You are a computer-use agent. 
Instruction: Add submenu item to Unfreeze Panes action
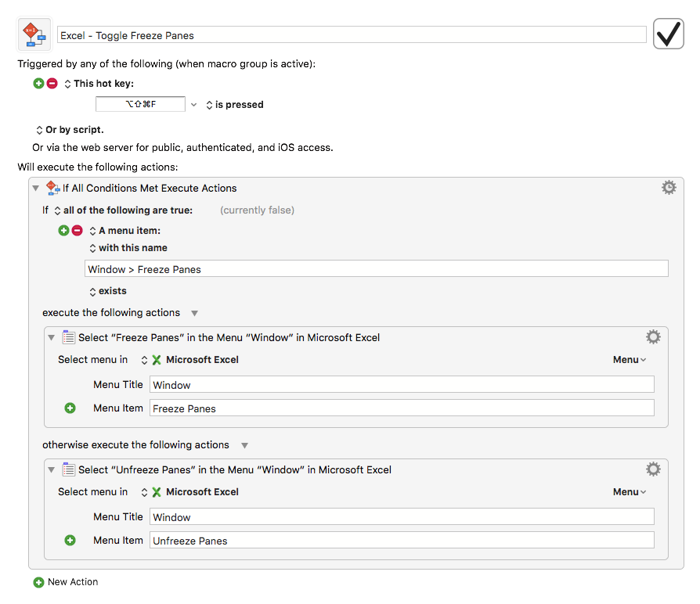[70, 540]
